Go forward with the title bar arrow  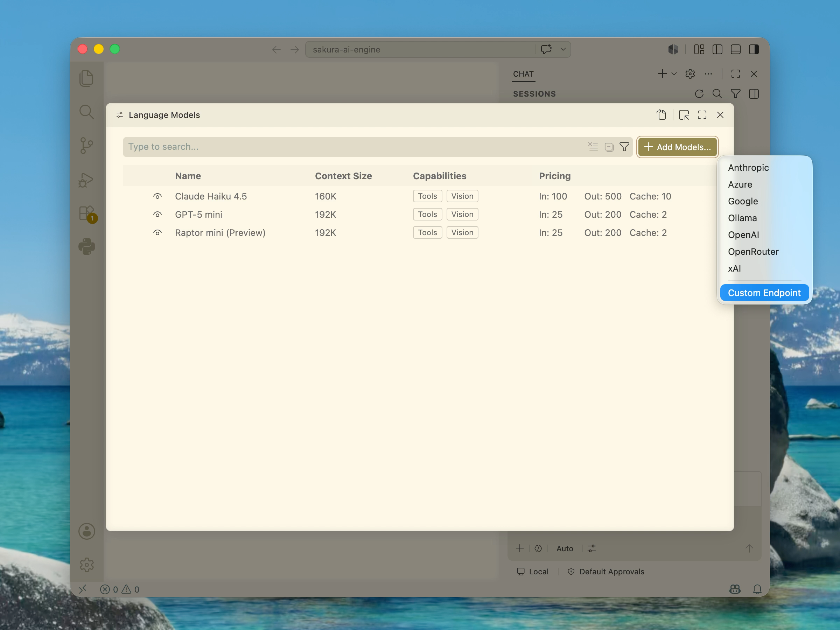295,49
